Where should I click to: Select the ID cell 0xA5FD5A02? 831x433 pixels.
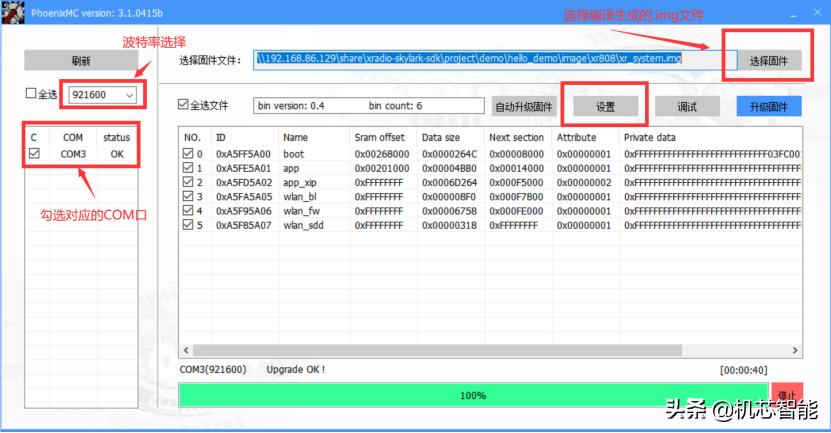(244, 183)
